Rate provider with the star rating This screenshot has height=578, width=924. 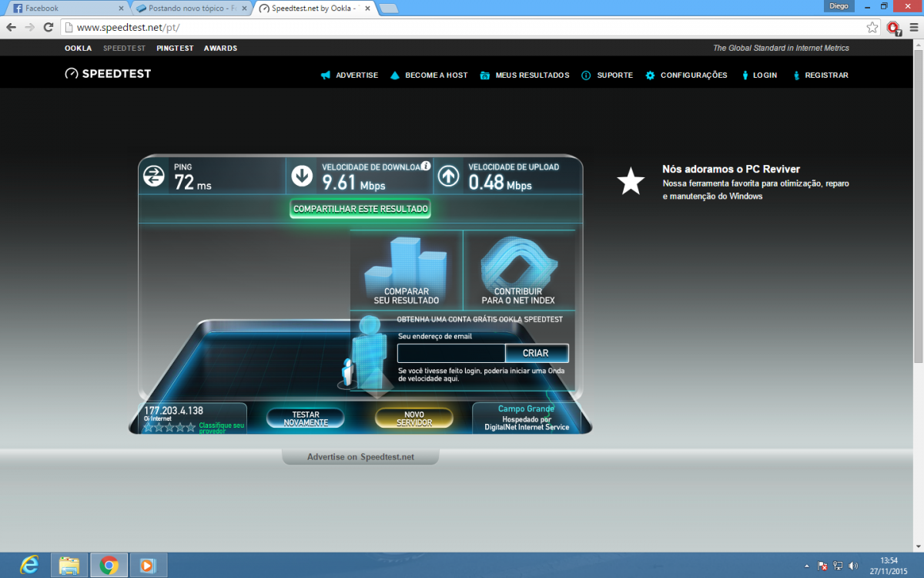pyautogui.click(x=169, y=427)
